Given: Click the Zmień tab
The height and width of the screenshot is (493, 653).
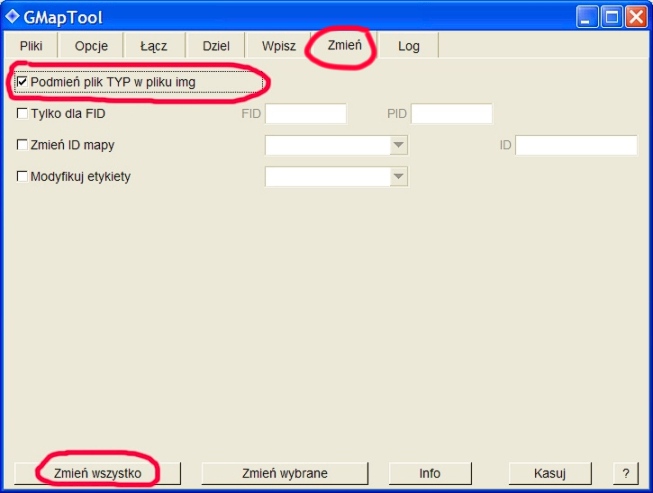Looking at the screenshot, I should [344, 46].
